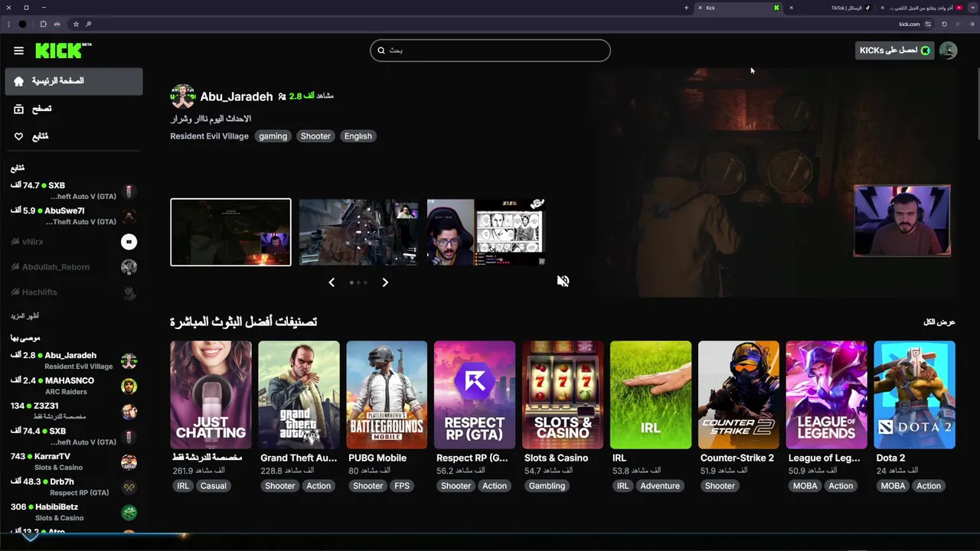This screenshot has width=980, height=551.
Task: Open a new browser tab
Action: click(686, 8)
